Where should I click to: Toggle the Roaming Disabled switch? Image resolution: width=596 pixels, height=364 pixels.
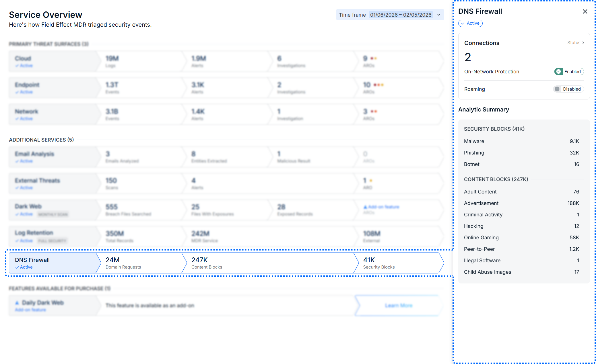568,89
